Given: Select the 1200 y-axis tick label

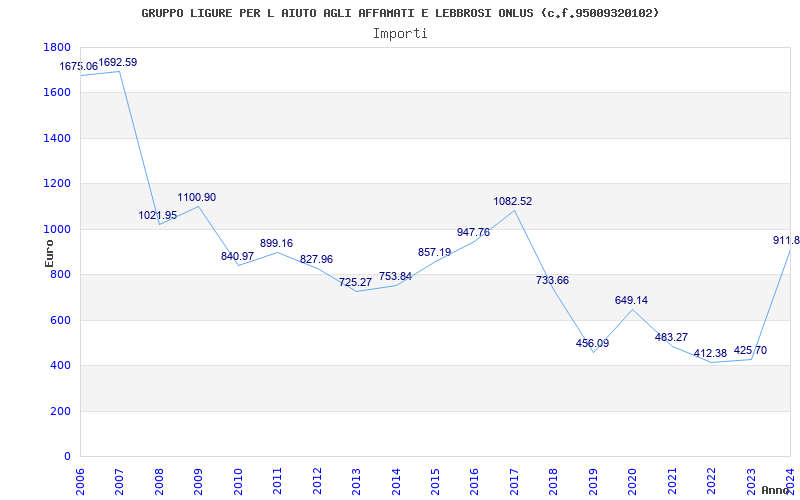Looking at the screenshot, I should 57,184.
